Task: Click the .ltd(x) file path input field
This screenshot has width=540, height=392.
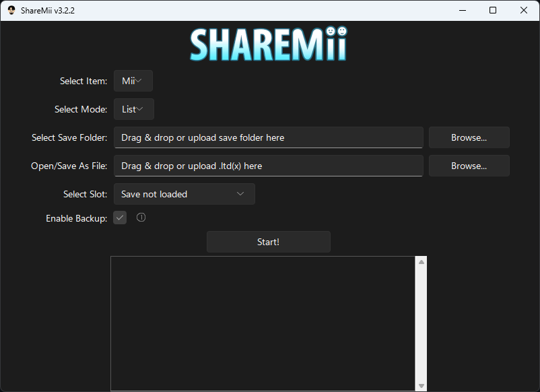Action: click(269, 166)
